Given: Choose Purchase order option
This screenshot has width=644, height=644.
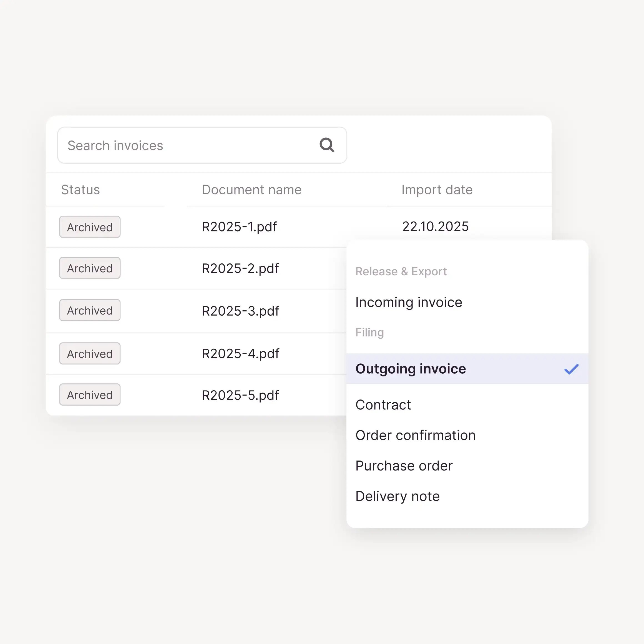Looking at the screenshot, I should (x=404, y=466).
